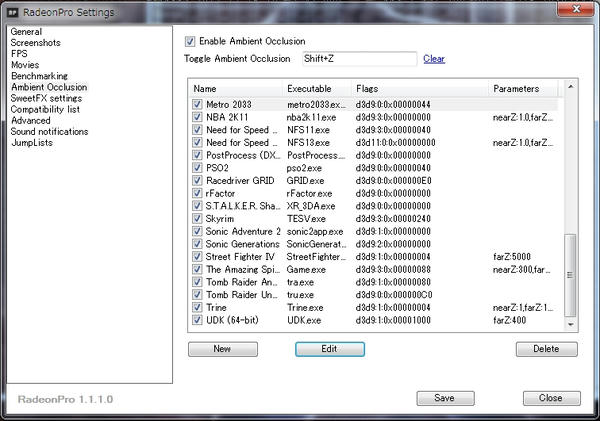600x421 pixels.
Task: Sort list by Name column header
Action: (x=236, y=88)
